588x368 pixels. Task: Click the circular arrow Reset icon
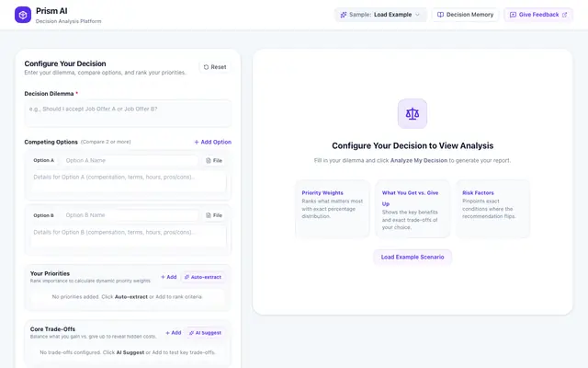click(206, 67)
